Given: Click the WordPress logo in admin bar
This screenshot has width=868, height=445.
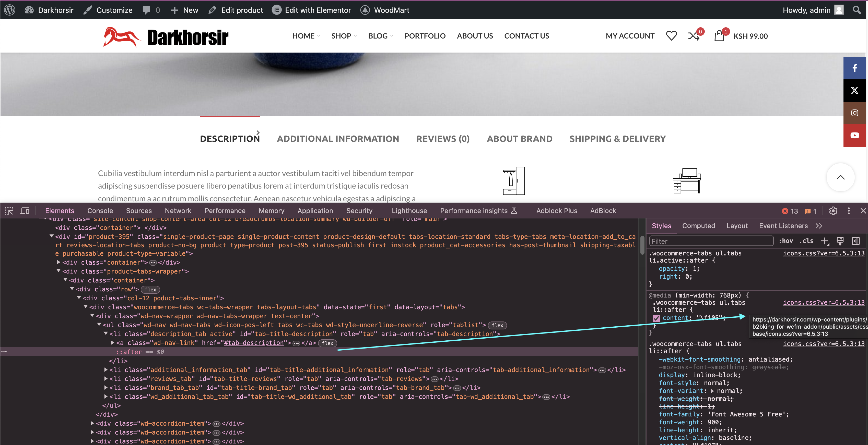Looking at the screenshot, I should click(10, 10).
